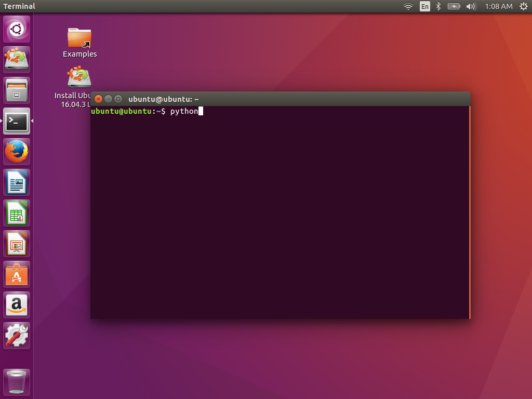
Task: Click the battery status indicator
Action: [454, 6]
